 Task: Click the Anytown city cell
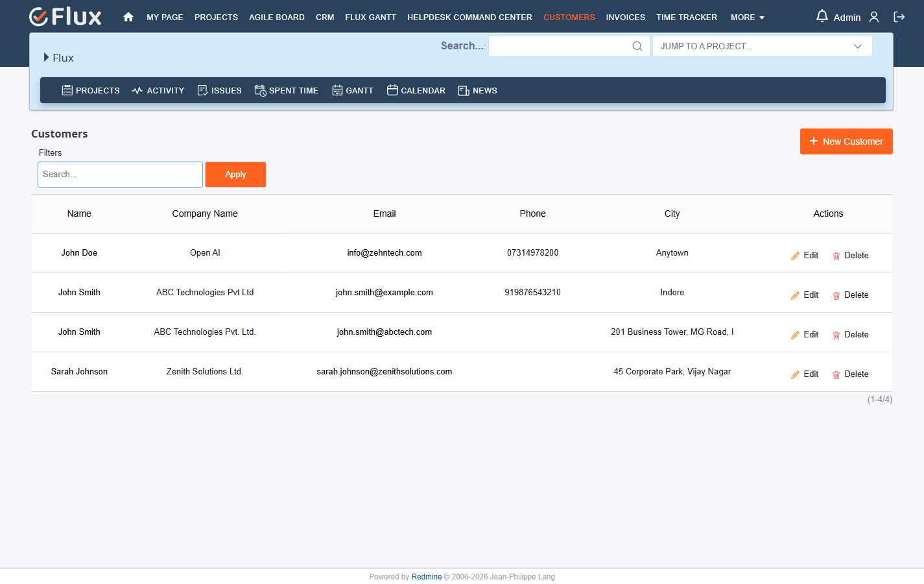(672, 253)
